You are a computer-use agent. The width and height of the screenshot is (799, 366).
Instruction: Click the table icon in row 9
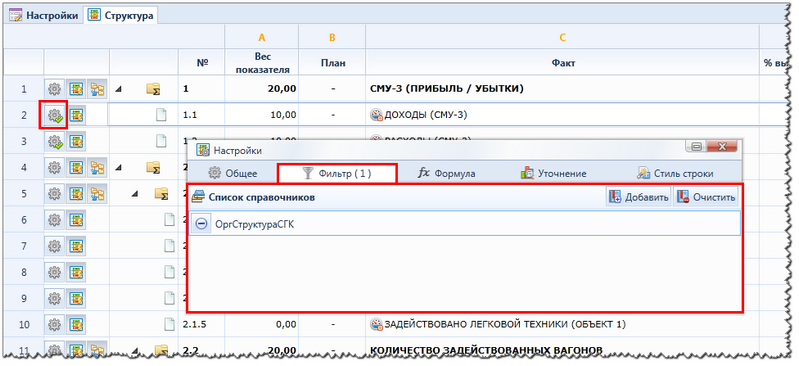tap(76, 298)
